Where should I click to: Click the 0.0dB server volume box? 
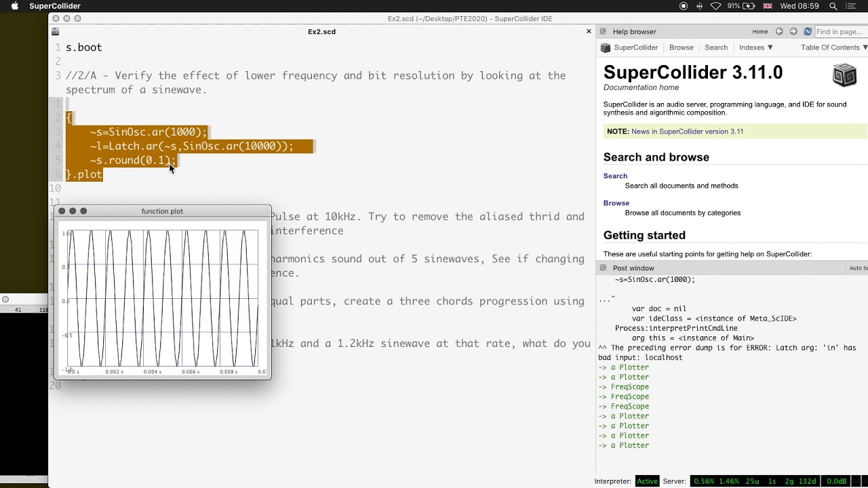click(x=836, y=481)
